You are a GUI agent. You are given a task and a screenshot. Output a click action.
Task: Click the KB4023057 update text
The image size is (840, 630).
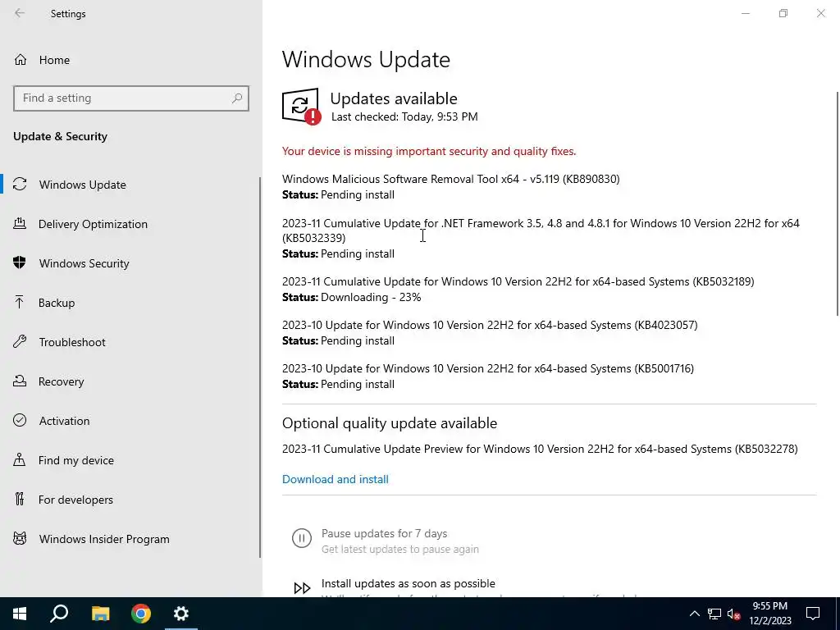click(490, 325)
